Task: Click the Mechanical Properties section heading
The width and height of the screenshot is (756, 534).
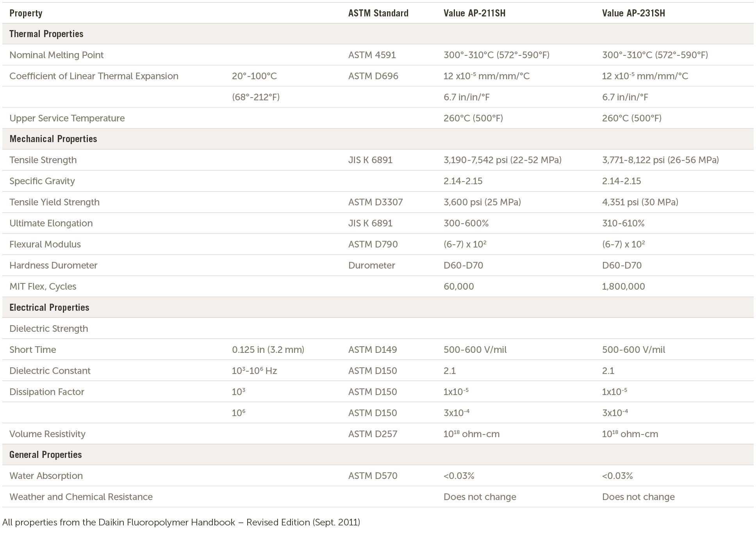Action: point(53,139)
